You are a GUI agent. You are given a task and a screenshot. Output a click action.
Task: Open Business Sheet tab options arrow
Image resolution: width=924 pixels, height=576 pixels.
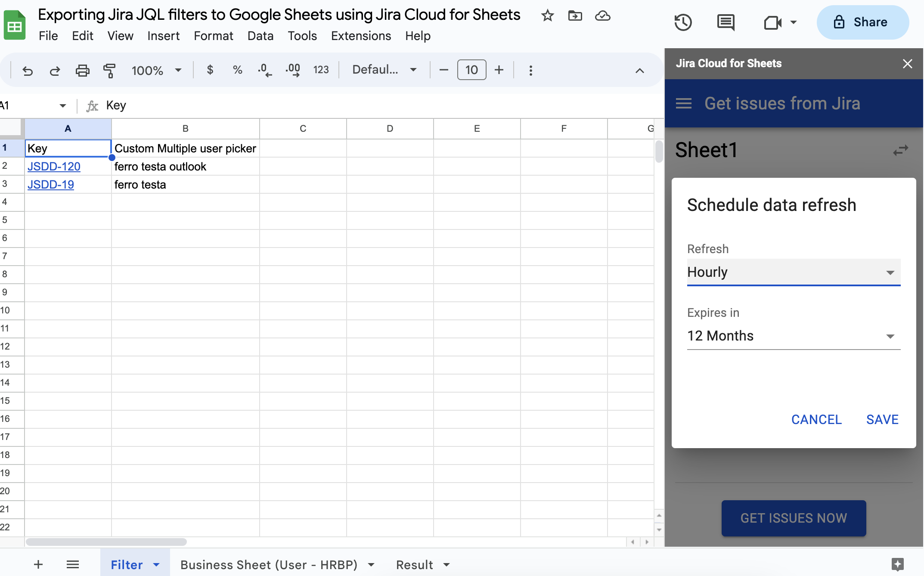point(371,565)
